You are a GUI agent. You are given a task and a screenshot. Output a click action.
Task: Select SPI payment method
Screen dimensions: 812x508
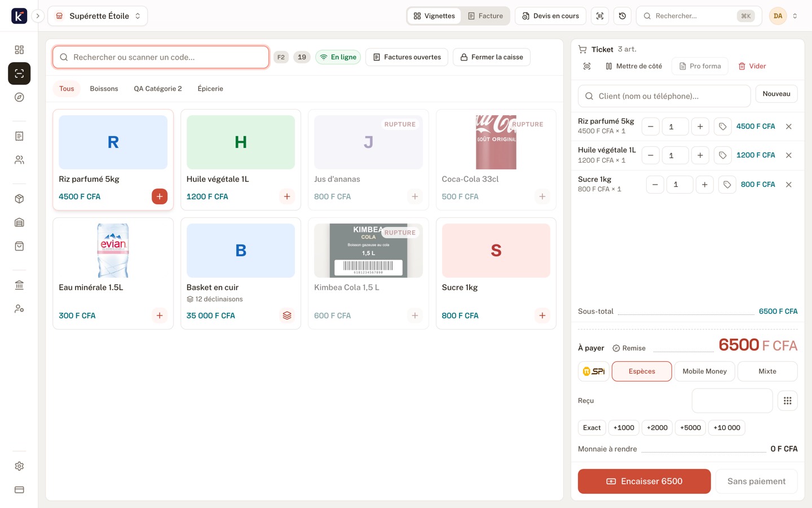click(x=594, y=371)
